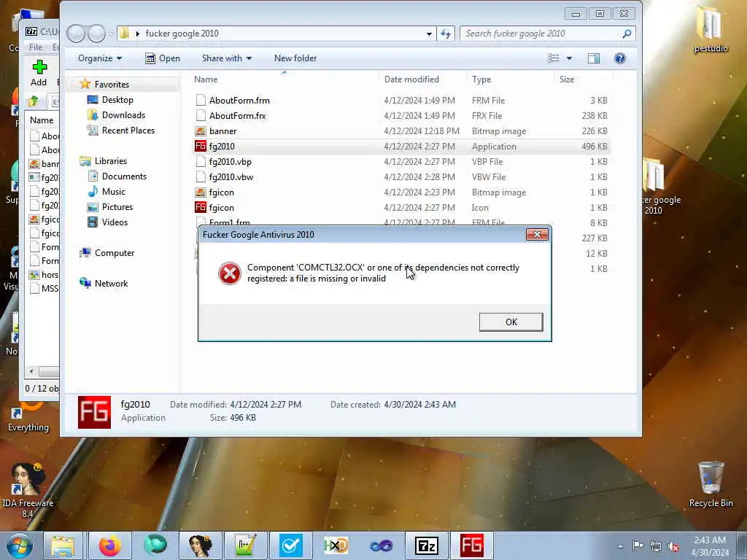Switch to the FG taskbar application
747x560 pixels.
click(472, 545)
